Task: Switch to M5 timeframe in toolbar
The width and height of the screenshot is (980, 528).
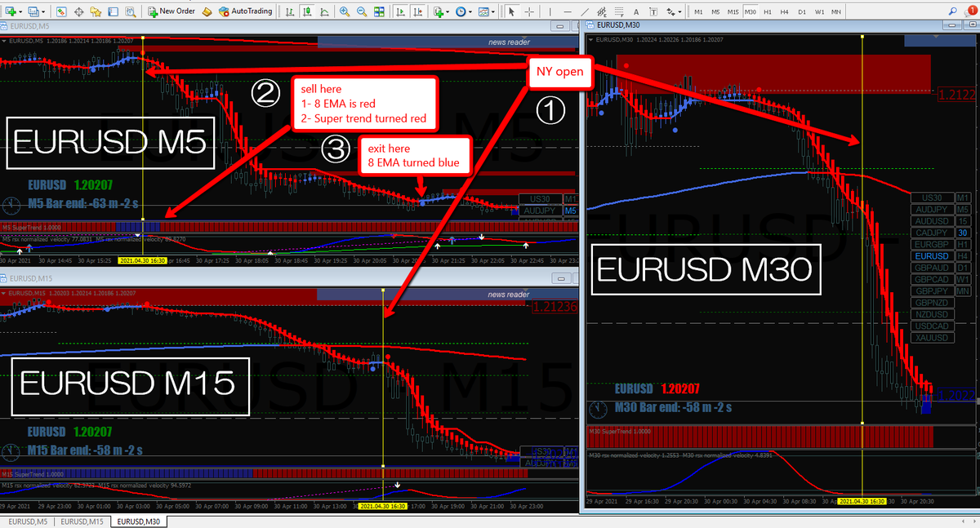Action: pyautogui.click(x=715, y=11)
